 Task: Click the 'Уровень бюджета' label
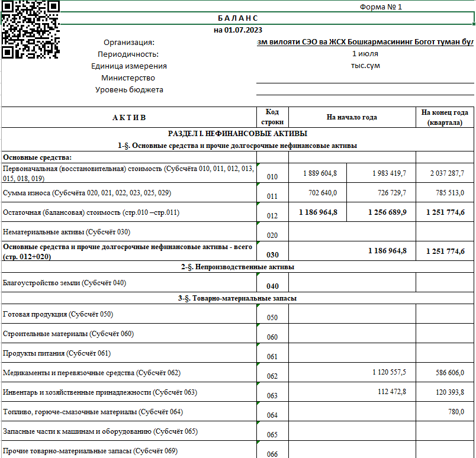point(129,90)
